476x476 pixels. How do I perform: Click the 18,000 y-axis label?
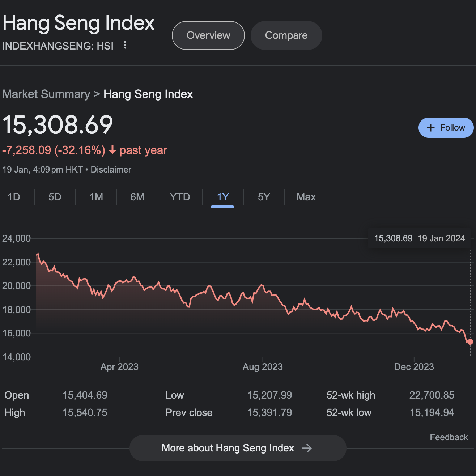pos(17,310)
